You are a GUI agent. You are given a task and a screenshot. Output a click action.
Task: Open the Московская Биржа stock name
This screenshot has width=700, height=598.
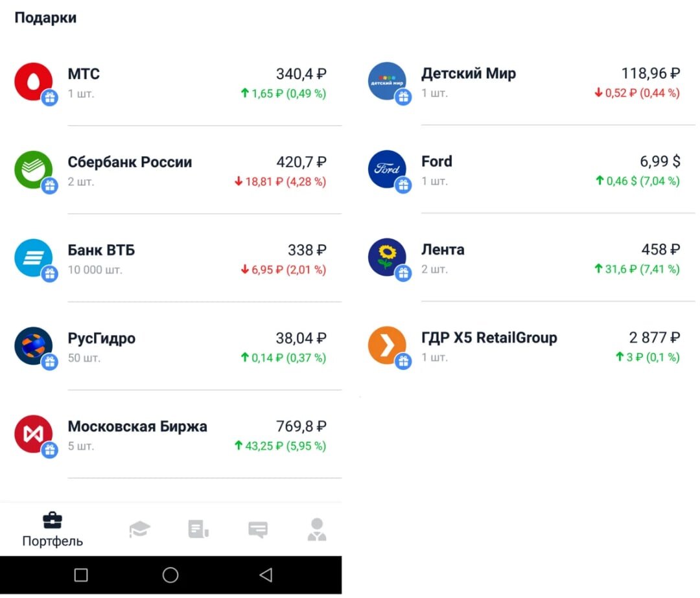pyautogui.click(x=137, y=426)
